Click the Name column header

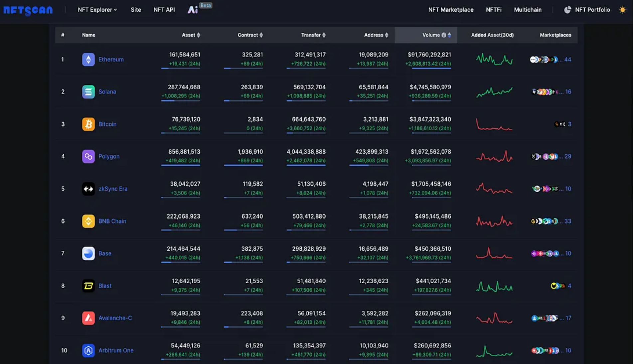point(88,35)
